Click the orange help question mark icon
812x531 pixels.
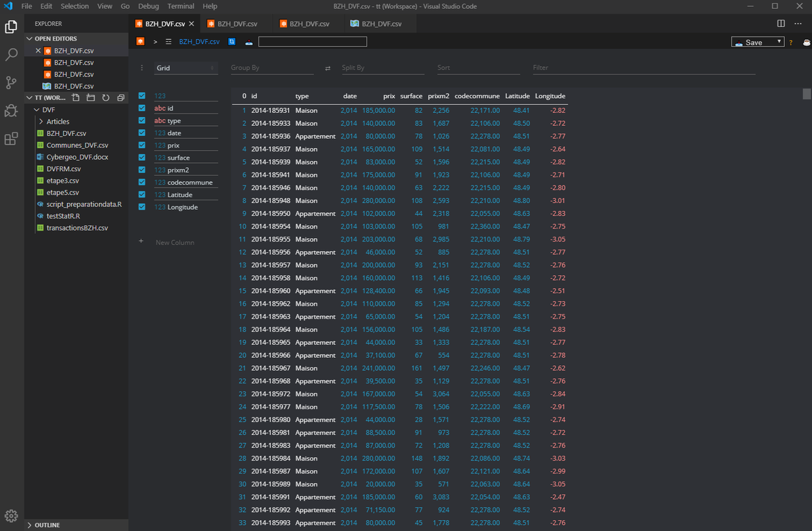(791, 42)
